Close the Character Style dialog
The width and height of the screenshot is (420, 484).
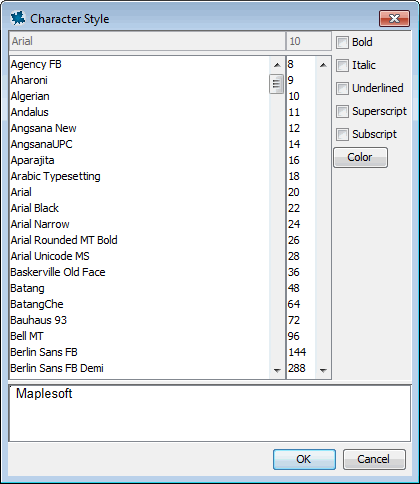(394, 18)
